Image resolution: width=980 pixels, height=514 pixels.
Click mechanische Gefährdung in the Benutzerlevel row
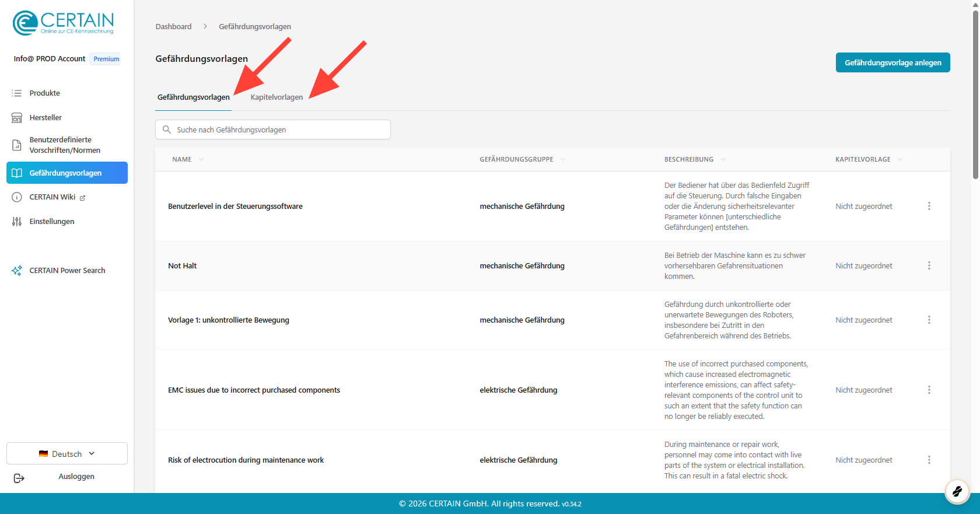(x=522, y=207)
